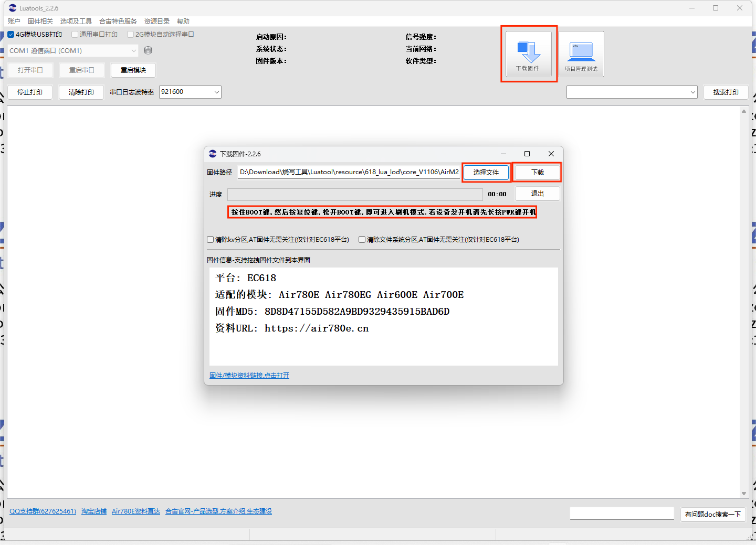Maximize the 下载固件 dialog window

[x=527, y=154]
